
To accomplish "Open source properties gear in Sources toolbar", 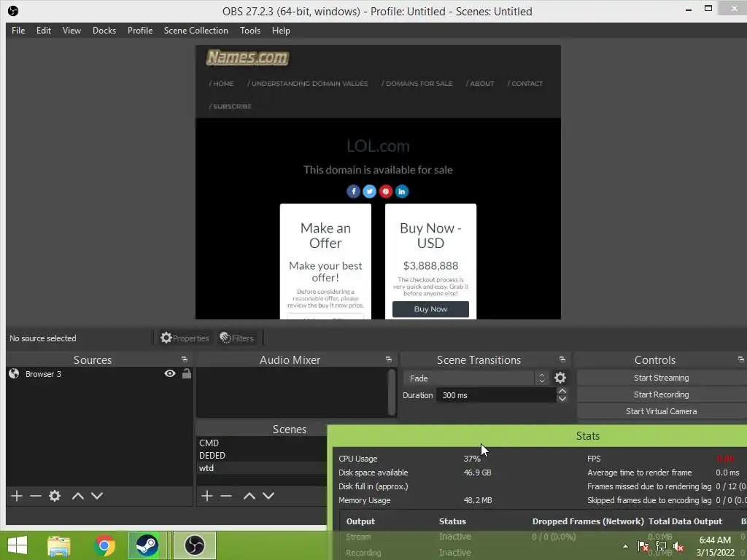I will pos(55,496).
